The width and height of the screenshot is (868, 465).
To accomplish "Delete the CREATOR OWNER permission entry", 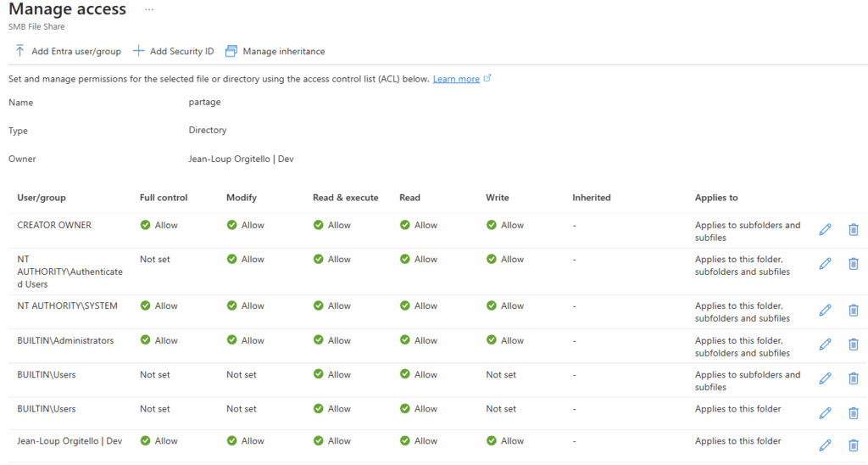I will [x=853, y=230].
